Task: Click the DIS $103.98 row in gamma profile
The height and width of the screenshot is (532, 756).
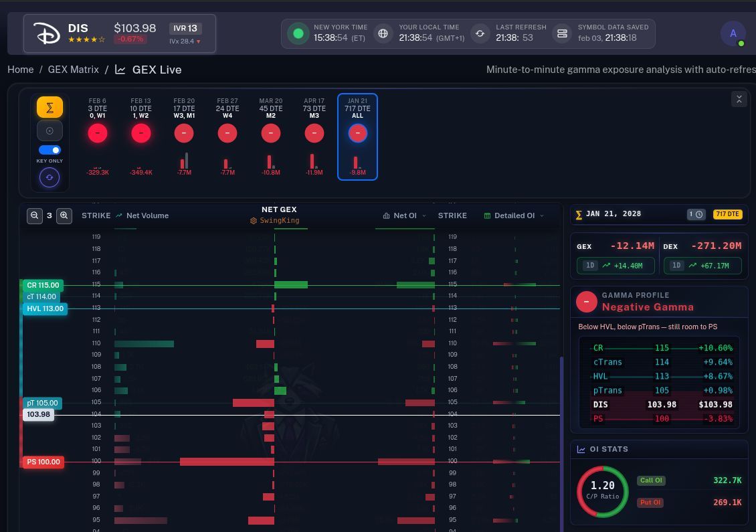Action: point(662,405)
